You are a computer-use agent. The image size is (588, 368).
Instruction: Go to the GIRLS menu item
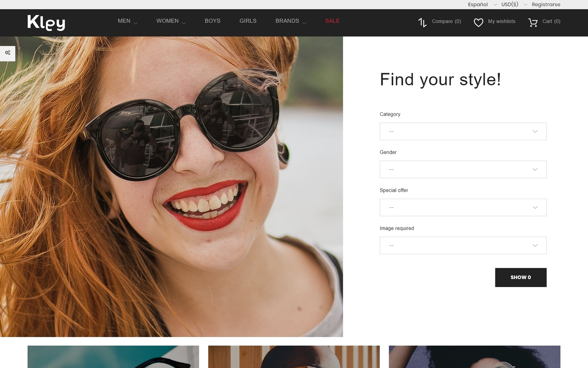click(x=248, y=21)
